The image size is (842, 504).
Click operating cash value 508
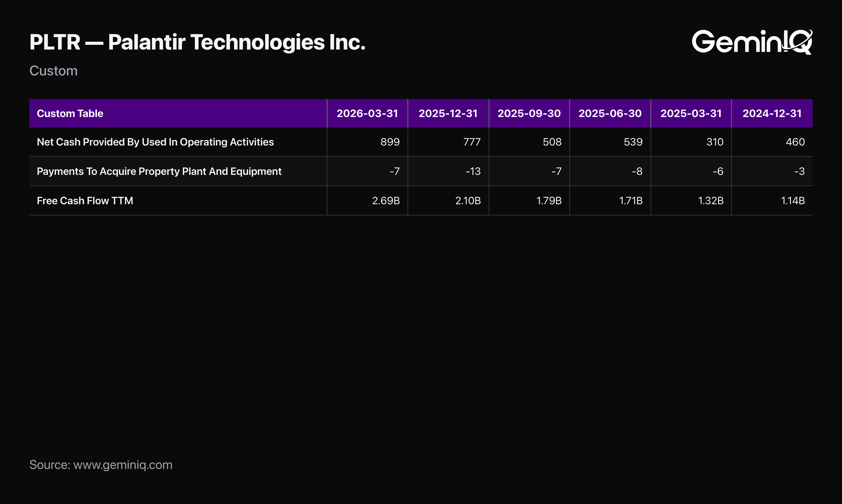[x=552, y=142]
